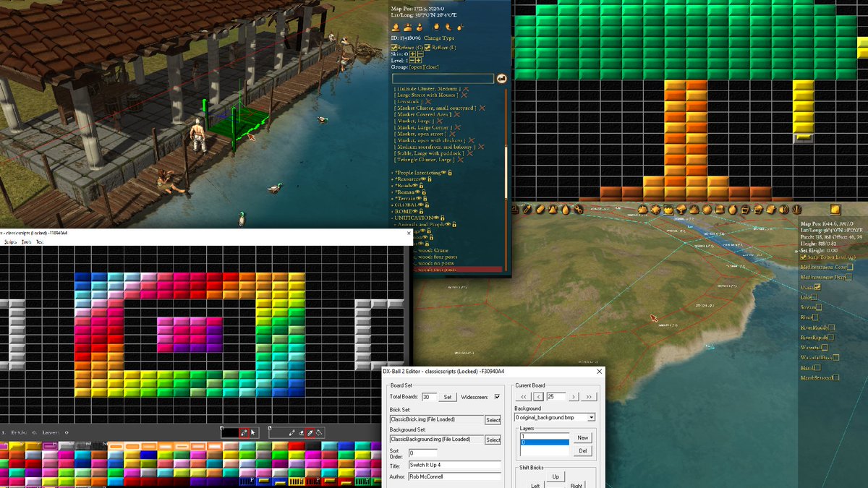Select the wrench tool in the map toolbar
The width and height of the screenshot is (868, 488).
pos(578,210)
